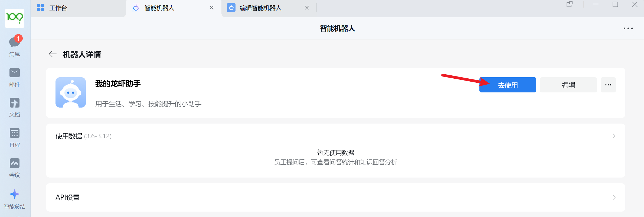Close the 智能机器人 tab
644x217 pixels.
212,8
